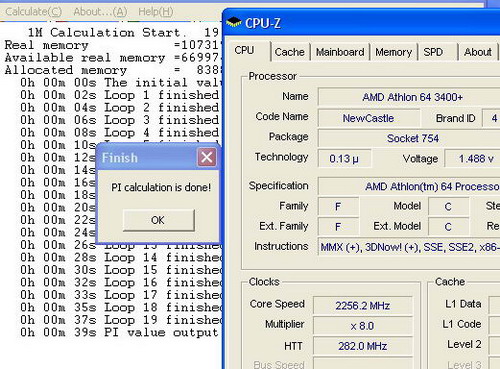Click the 'The initial value' log line
Viewport: 500px width, 369px height.
coord(120,82)
